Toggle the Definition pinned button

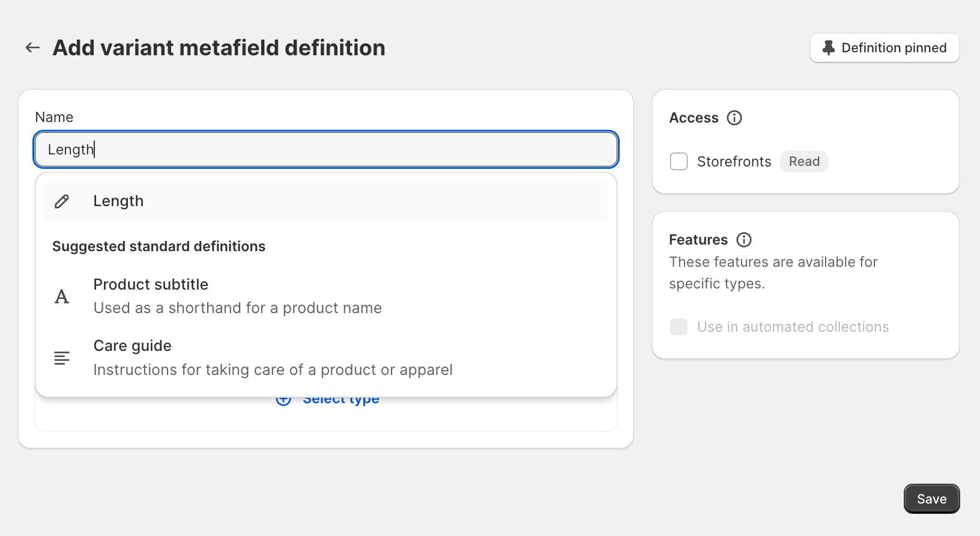coord(885,48)
